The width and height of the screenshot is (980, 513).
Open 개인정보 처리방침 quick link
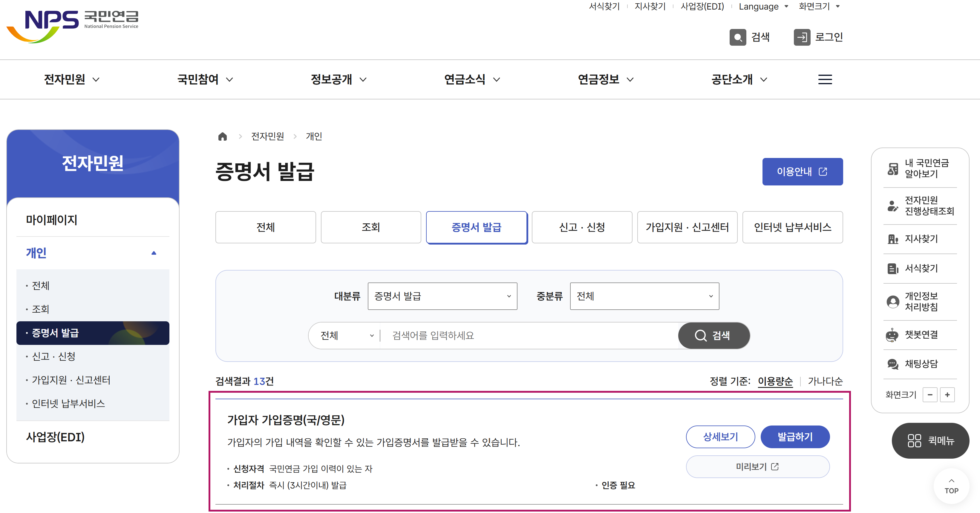920,302
